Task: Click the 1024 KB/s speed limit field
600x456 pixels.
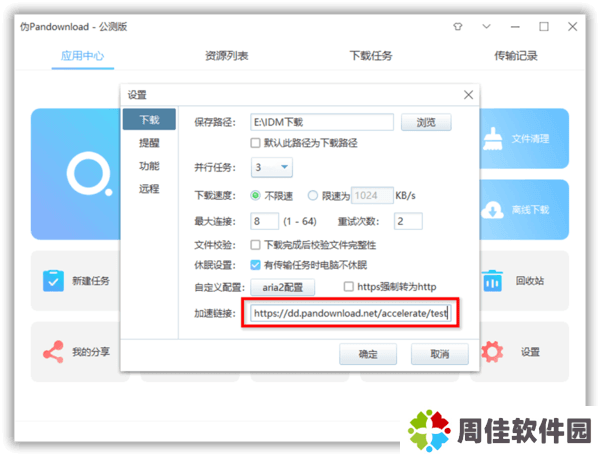Action: click(372, 195)
